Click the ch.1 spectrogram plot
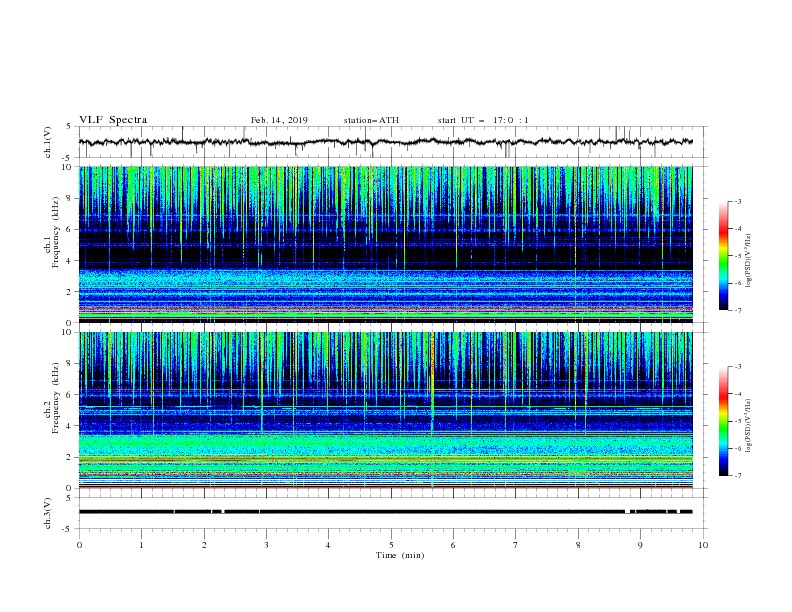The image size is (792, 612). (386, 244)
